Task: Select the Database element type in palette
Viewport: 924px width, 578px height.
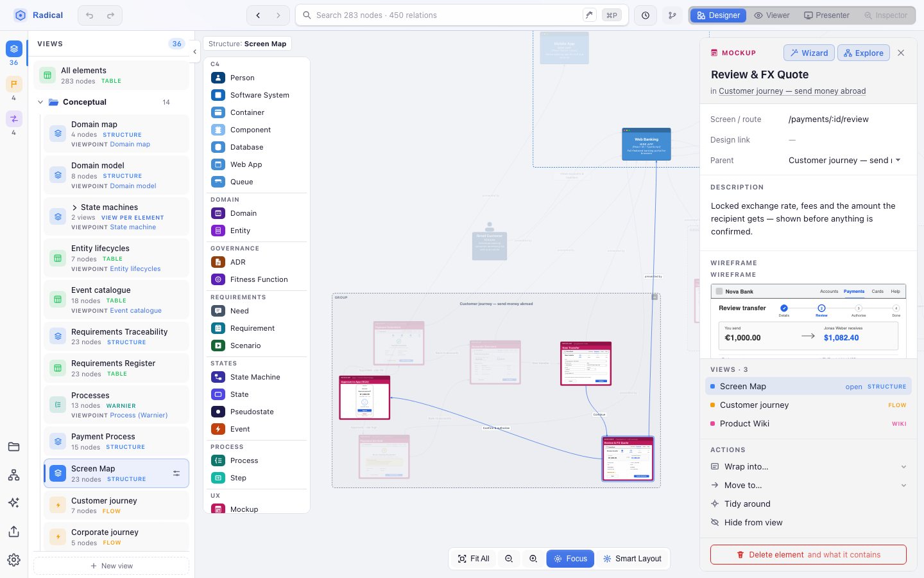Action: coord(257,147)
